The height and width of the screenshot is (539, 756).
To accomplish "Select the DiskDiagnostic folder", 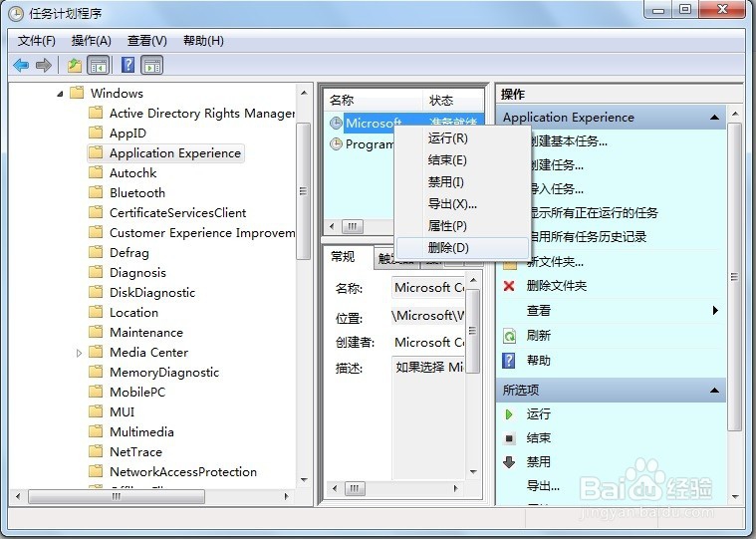I will [x=152, y=292].
